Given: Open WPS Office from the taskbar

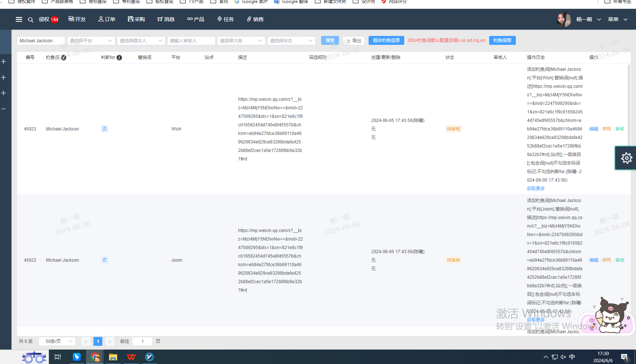Looking at the screenshot, I should coord(131,357).
